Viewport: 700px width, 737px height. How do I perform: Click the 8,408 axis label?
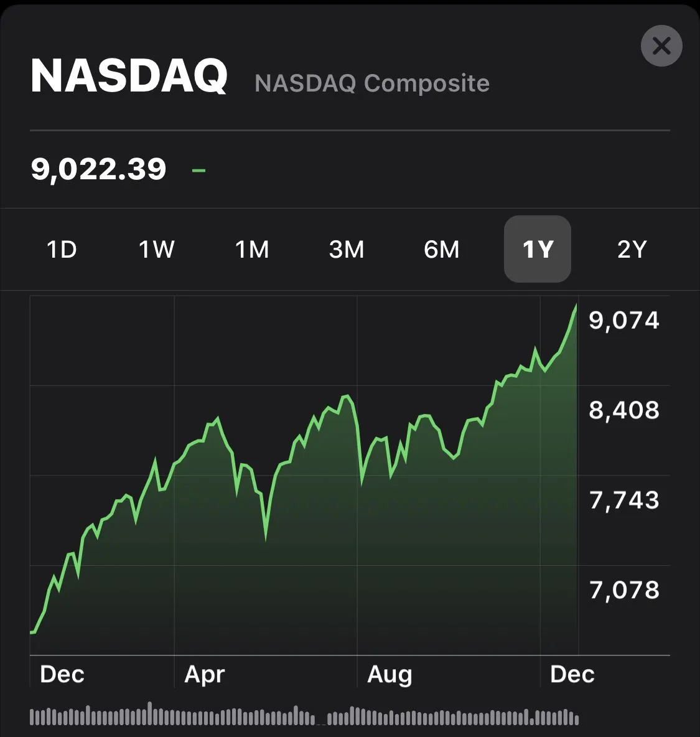click(624, 410)
